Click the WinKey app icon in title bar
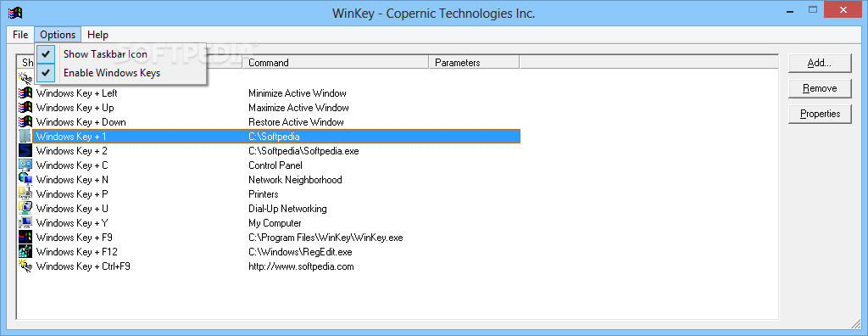The width and height of the screenshot is (868, 336). (14, 13)
